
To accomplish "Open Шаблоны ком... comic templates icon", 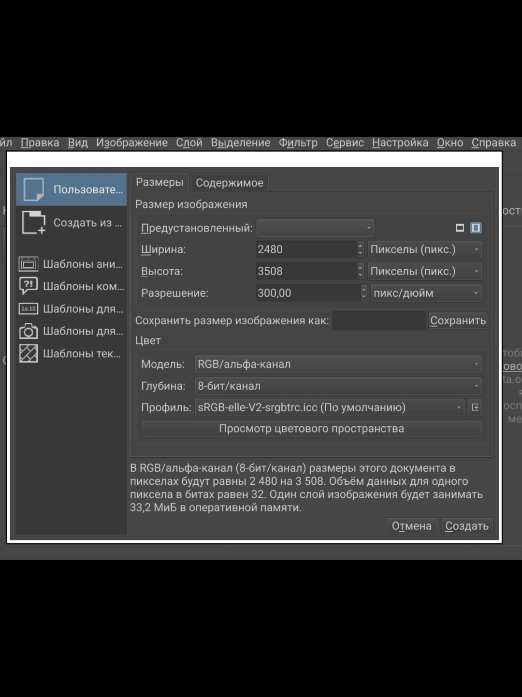I will [x=28, y=286].
